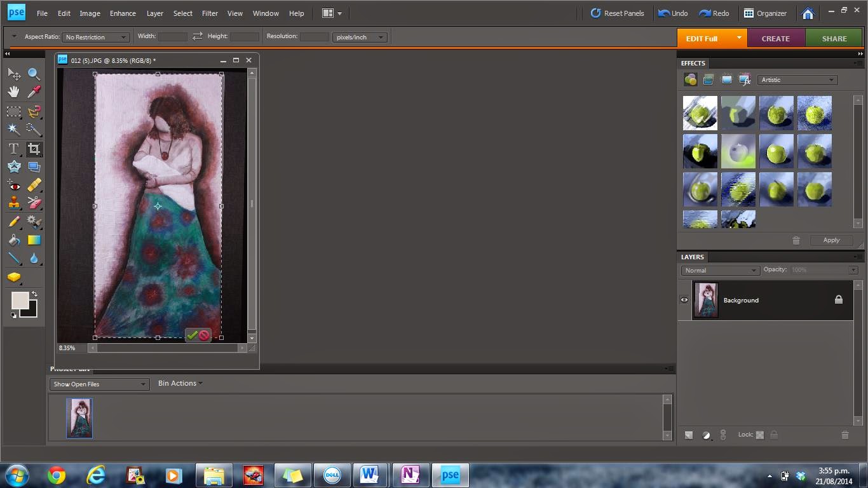Open the Filter menu
This screenshot has width=868, height=488.
(210, 13)
